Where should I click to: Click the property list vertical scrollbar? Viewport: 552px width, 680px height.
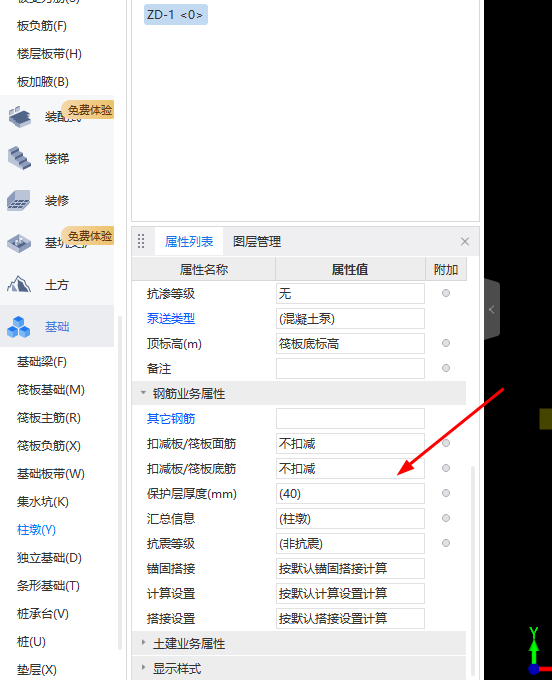pos(473,570)
